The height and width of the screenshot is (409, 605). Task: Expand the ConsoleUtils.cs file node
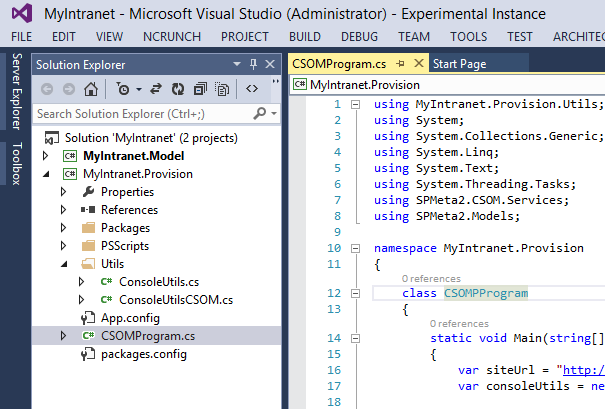click(x=81, y=282)
